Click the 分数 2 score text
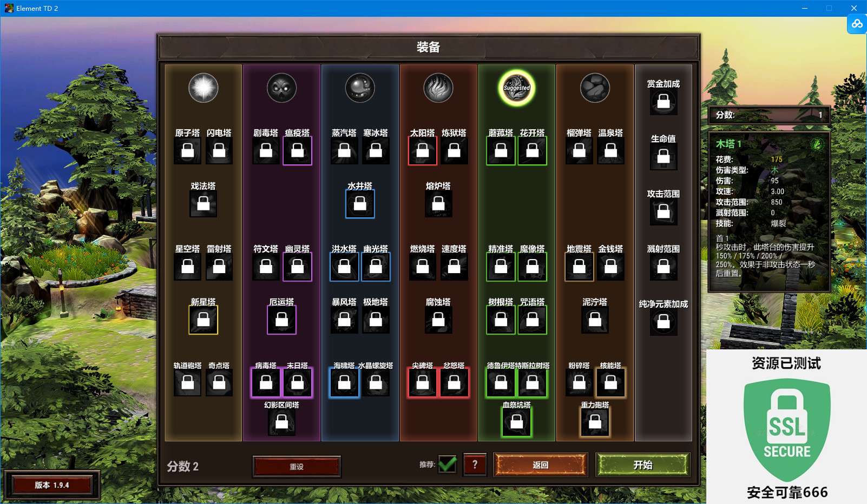The height and width of the screenshot is (504, 867). point(183,466)
